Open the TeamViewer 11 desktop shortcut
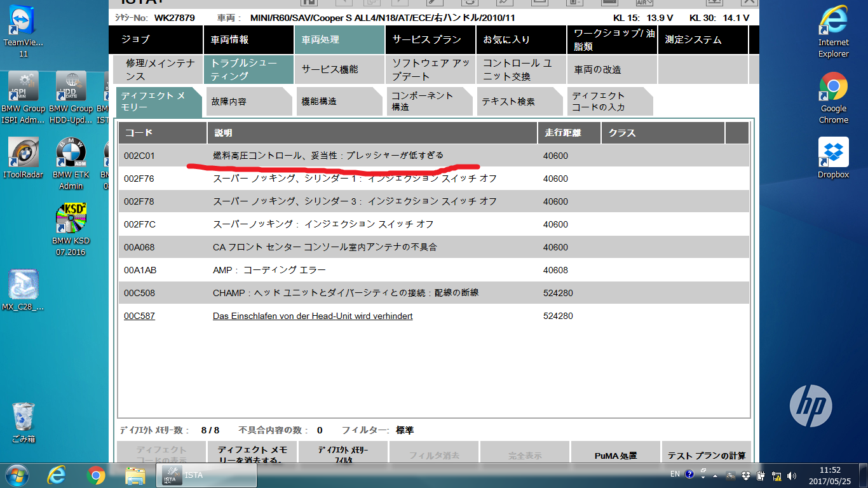 (24, 29)
